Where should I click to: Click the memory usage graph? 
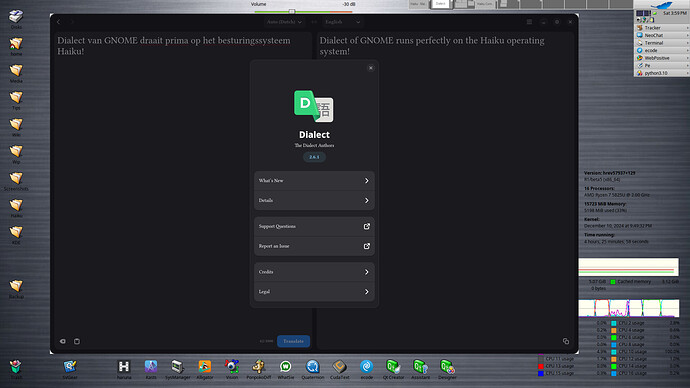pyautogui.click(x=628, y=267)
